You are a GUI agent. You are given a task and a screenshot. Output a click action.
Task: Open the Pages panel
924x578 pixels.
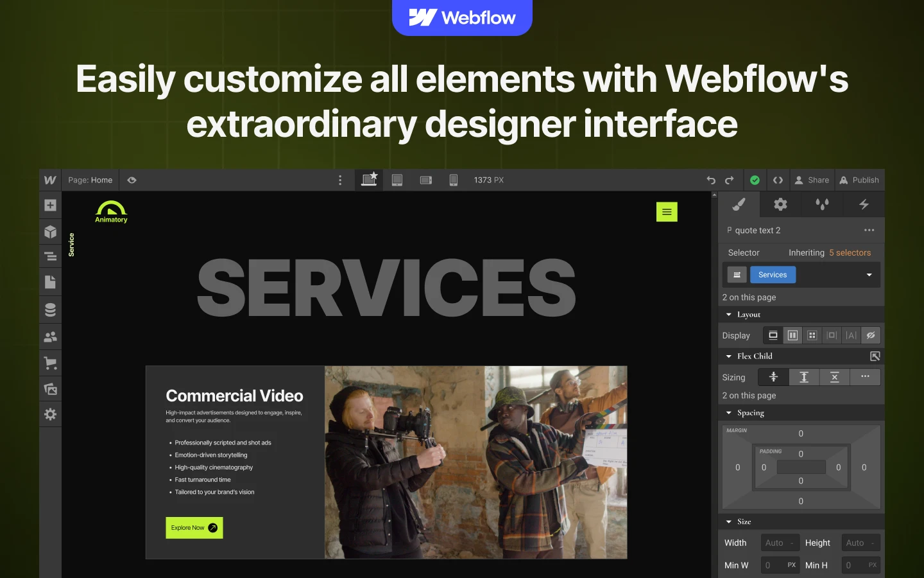pyautogui.click(x=51, y=282)
